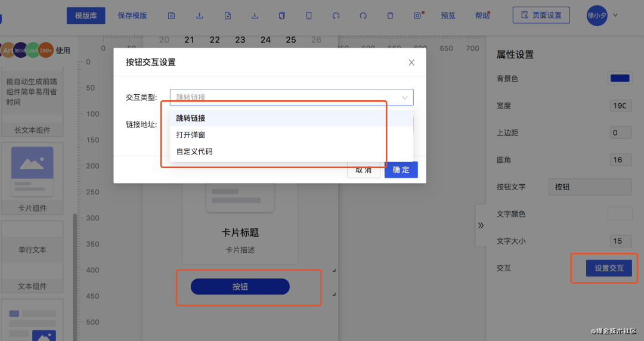Click the trash delete icon in toolbar
Image resolution: width=644 pixels, height=341 pixels.
(390, 15)
